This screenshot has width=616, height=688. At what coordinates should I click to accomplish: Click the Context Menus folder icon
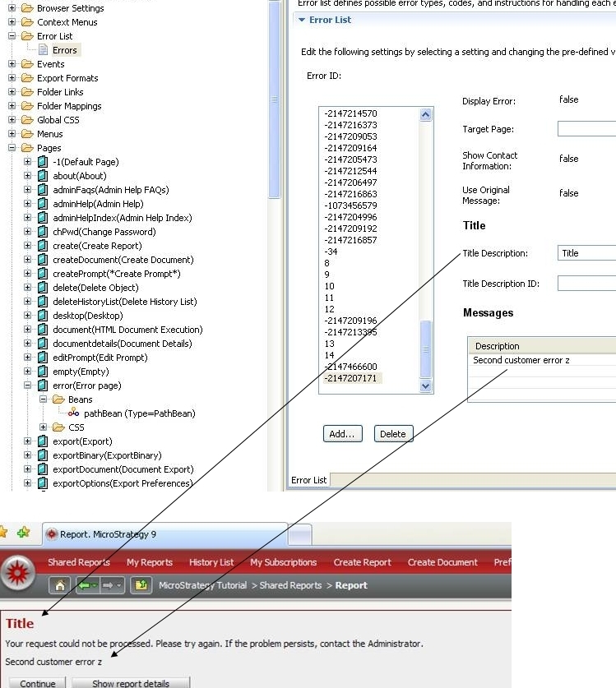27,22
